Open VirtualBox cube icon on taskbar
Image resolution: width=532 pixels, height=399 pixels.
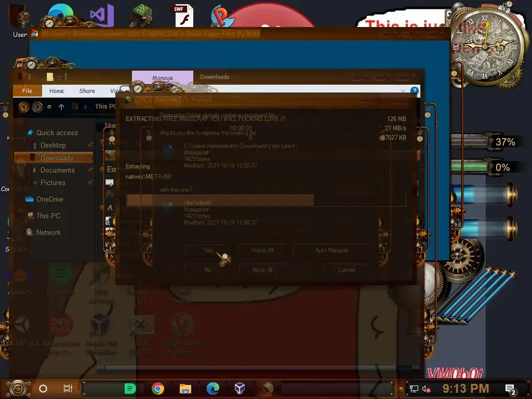(x=240, y=389)
